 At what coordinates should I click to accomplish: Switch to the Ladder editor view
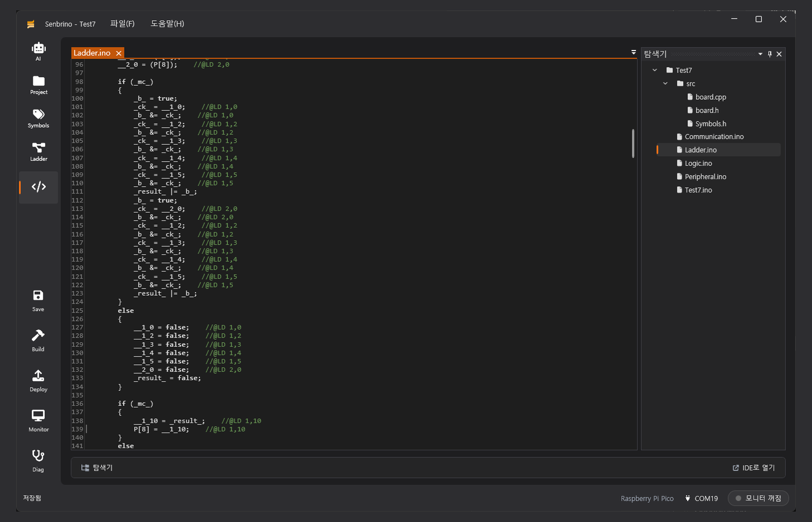(38, 151)
